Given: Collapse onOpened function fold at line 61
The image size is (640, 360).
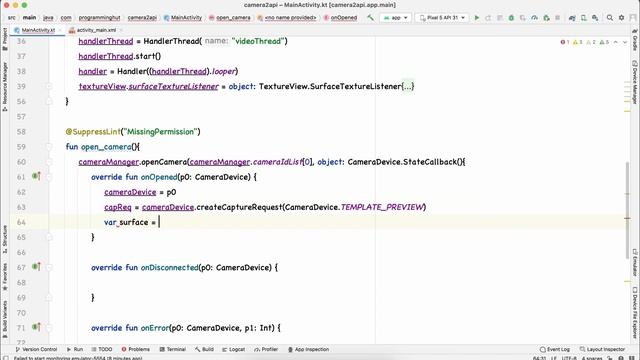Looking at the screenshot, I should (49, 177).
